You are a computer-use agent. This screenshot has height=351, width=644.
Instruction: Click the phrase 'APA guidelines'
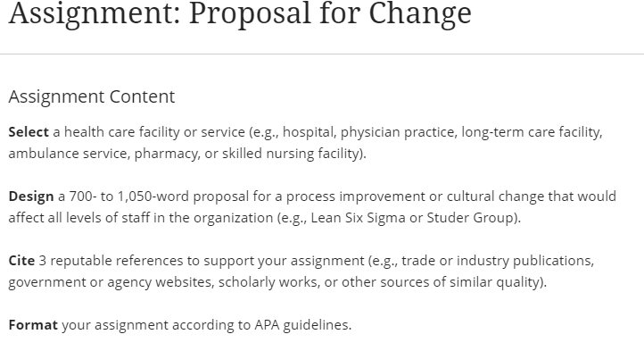tap(302, 325)
